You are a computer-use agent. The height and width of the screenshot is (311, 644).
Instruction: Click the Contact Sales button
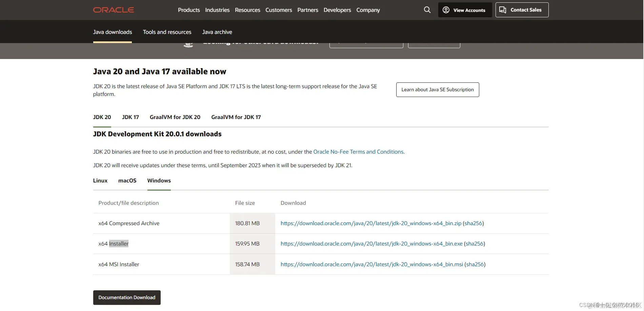point(522,10)
